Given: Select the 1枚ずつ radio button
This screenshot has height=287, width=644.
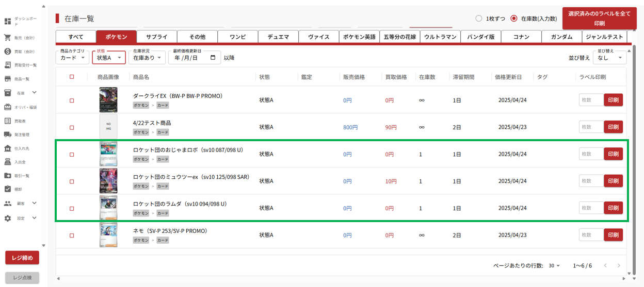Looking at the screenshot, I should coord(478,19).
